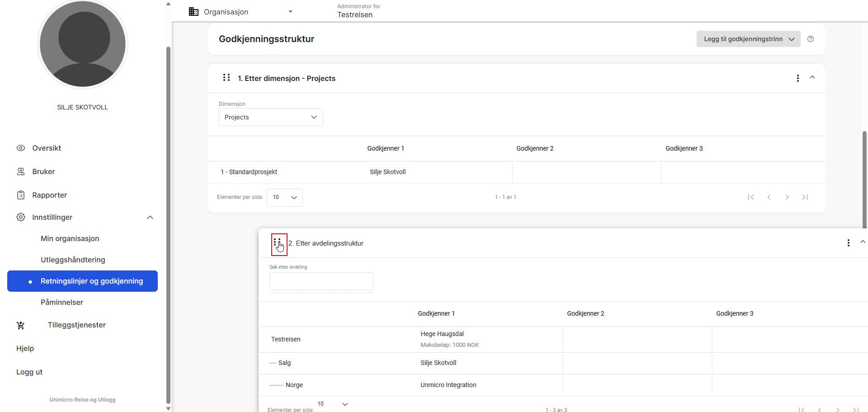Go to first page in Projects table
This screenshot has width=868, height=412.
tap(751, 197)
